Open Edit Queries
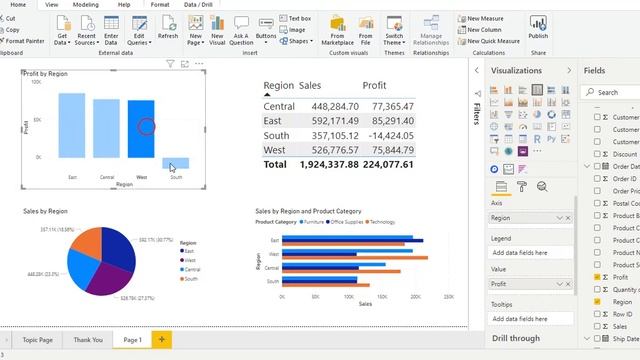The height and width of the screenshot is (360, 640). [x=139, y=30]
